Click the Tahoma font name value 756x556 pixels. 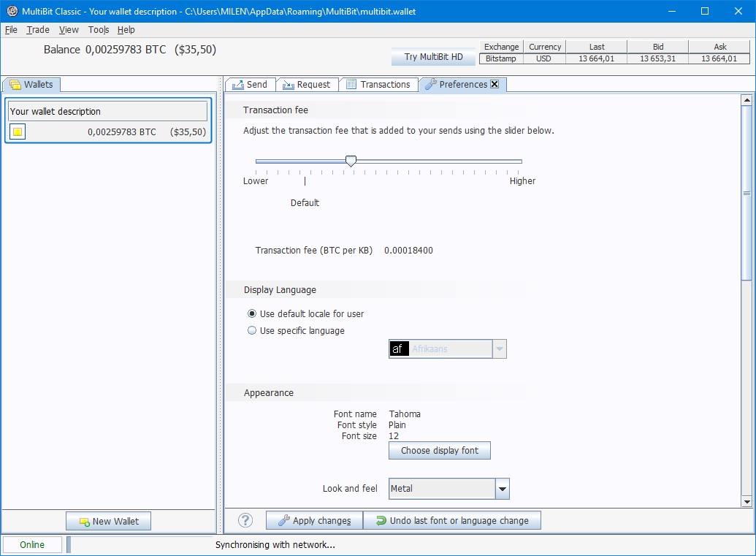tap(405, 414)
